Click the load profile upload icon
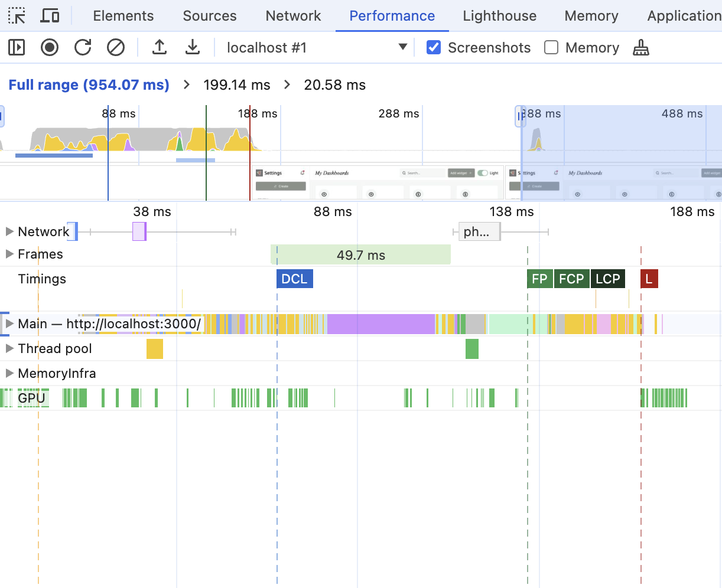The height and width of the screenshot is (588, 722). click(160, 47)
